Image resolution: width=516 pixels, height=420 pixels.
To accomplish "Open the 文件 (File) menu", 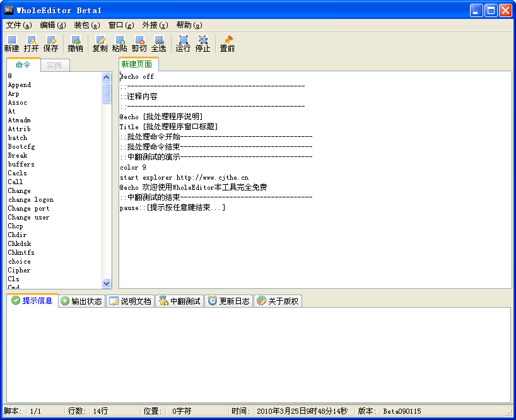I will pos(18,25).
